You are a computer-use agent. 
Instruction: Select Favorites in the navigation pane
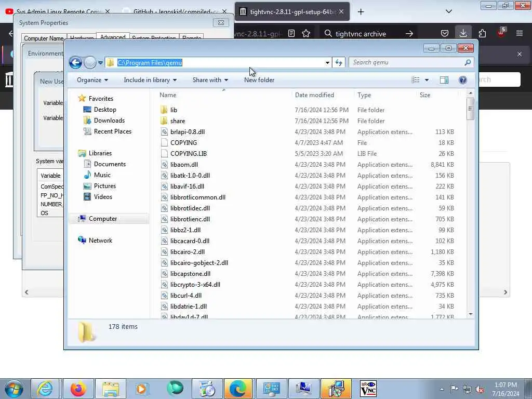click(x=101, y=98)
